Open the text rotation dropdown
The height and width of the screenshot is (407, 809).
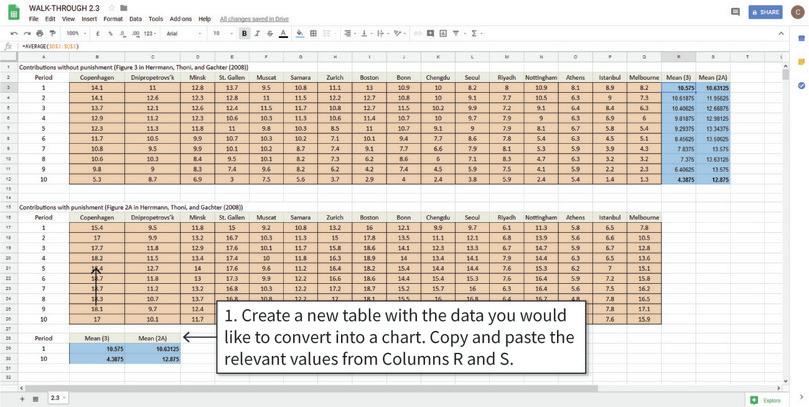click(399, 34)
